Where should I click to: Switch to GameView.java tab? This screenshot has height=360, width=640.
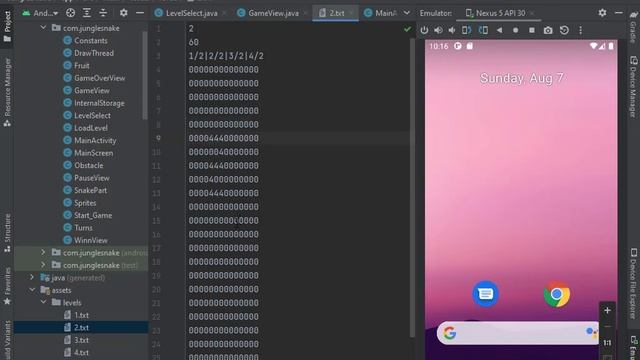pos(273,13)
